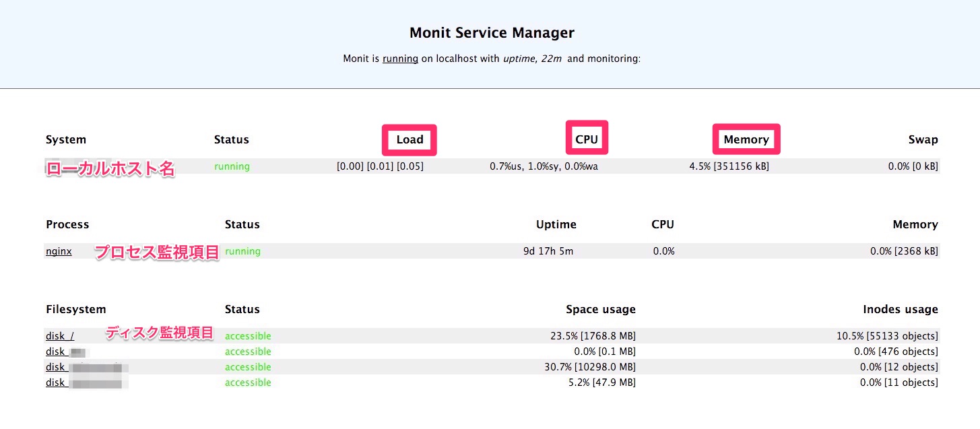
Task: Click the nginx uptime value 9d 17h 5m
Action: (x=548, y=251)
